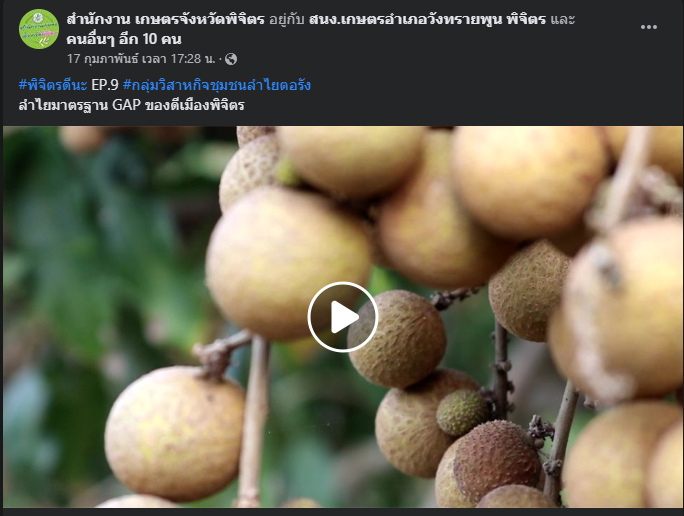Click the large longan left of play button

288,263
